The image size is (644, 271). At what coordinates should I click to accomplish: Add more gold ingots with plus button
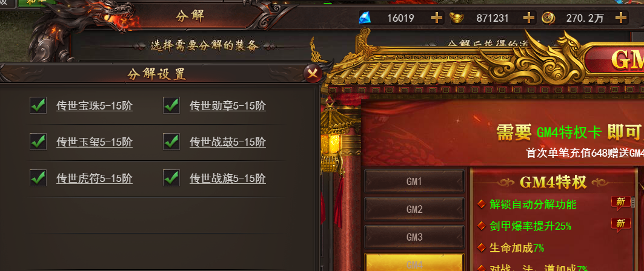[x=529, y=18]
